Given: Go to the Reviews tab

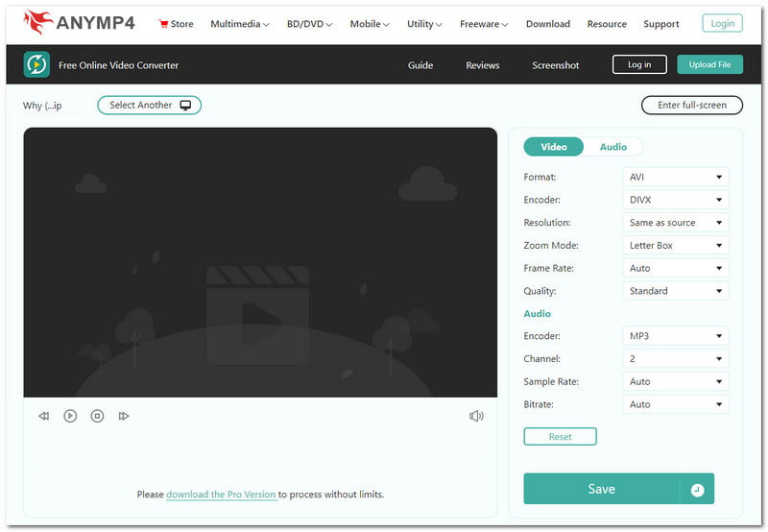Looking at the screenshot, I should click(x=483, y=65).
